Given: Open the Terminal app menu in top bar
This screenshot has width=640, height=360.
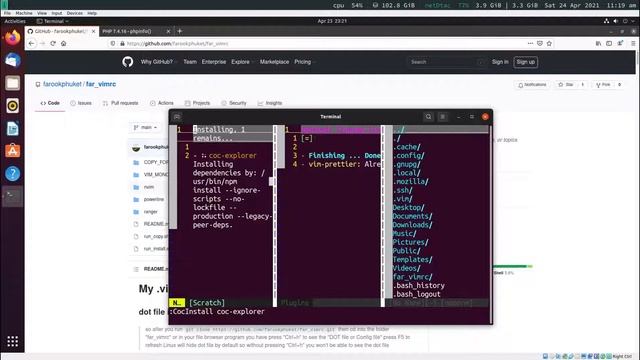Looking at the screenshot, I should pos(53,21).
